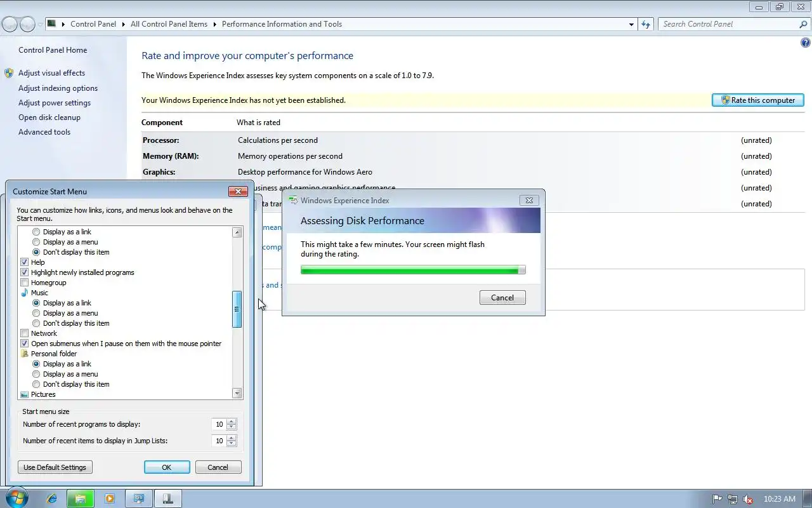This screenshot has width=812, height=508.
Task: Enable the Network checkbox
Action: click(x=25, y=333)
